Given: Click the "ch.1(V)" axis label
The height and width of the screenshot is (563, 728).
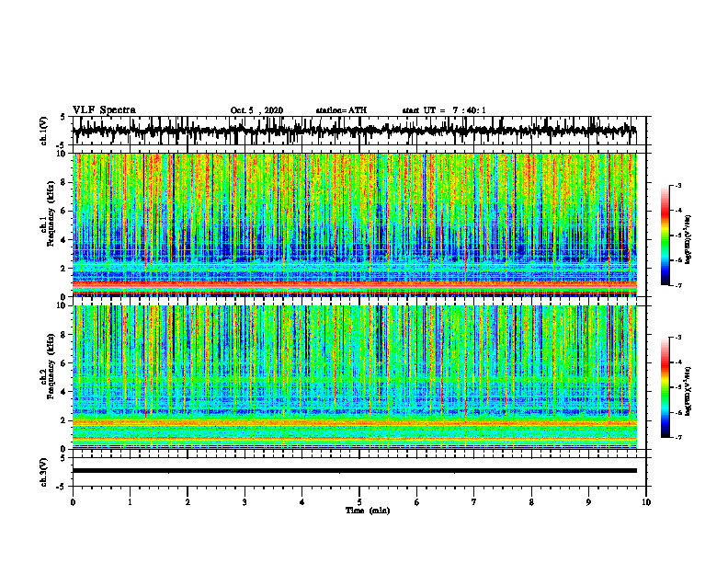Looking at the screenshot, I should 44,131.
